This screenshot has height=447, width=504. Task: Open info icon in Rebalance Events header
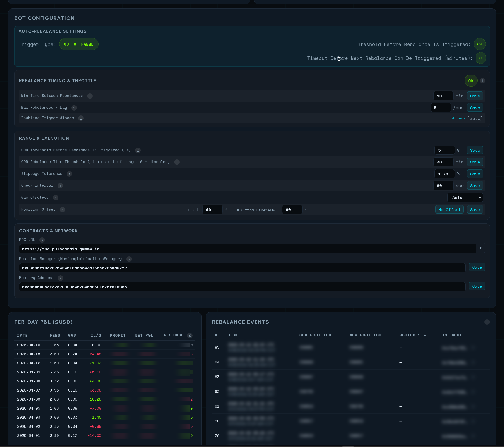click(x=487, y=322)
